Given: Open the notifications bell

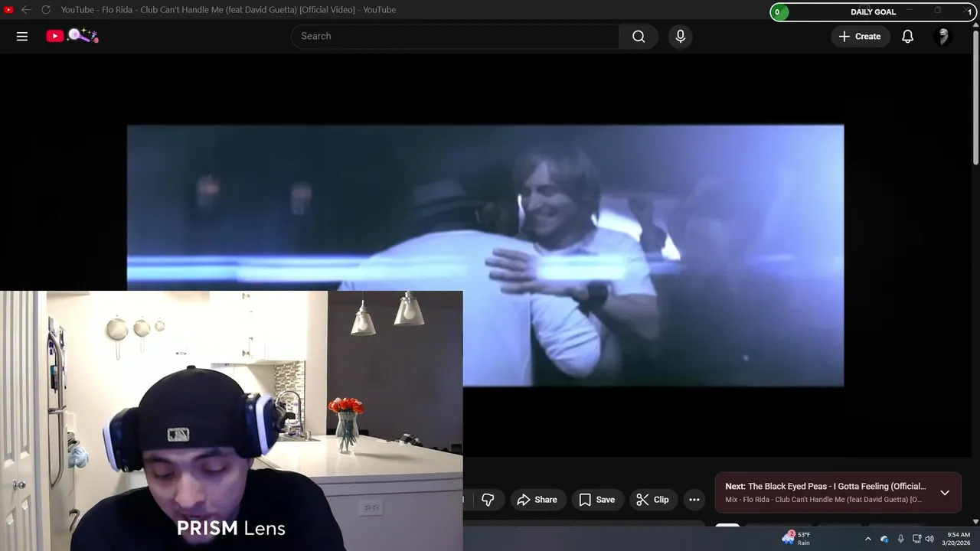Looking at the screenshot, I should click(x=907, y=36).
